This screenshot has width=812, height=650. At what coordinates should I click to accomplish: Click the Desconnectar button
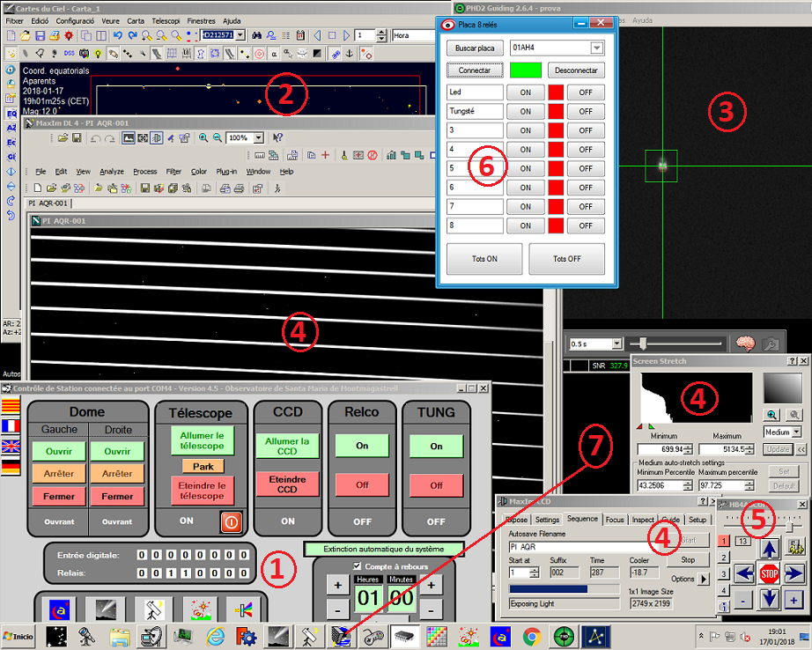pos(576,70)
